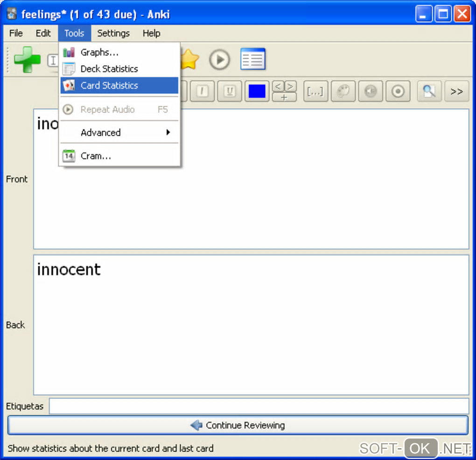This screenshot has height=460, width=476.
Task: Open the Edit menu
Action: tap(43, 33)
